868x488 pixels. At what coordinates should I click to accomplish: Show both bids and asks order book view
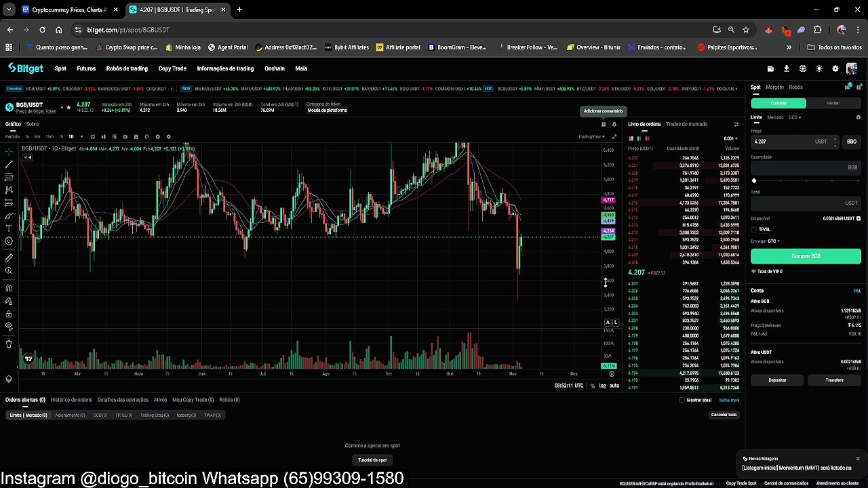click(631, 138)
